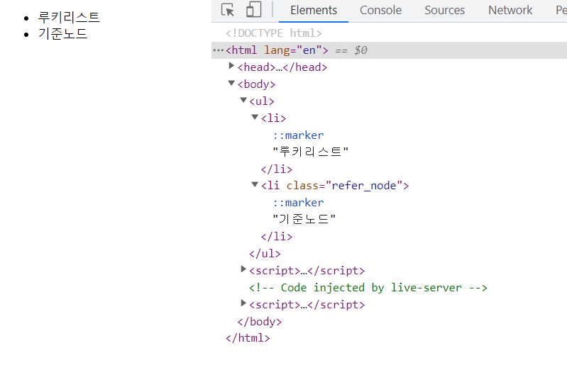
Task: Expand the first script element after ul
Action: tap(243, 269)
